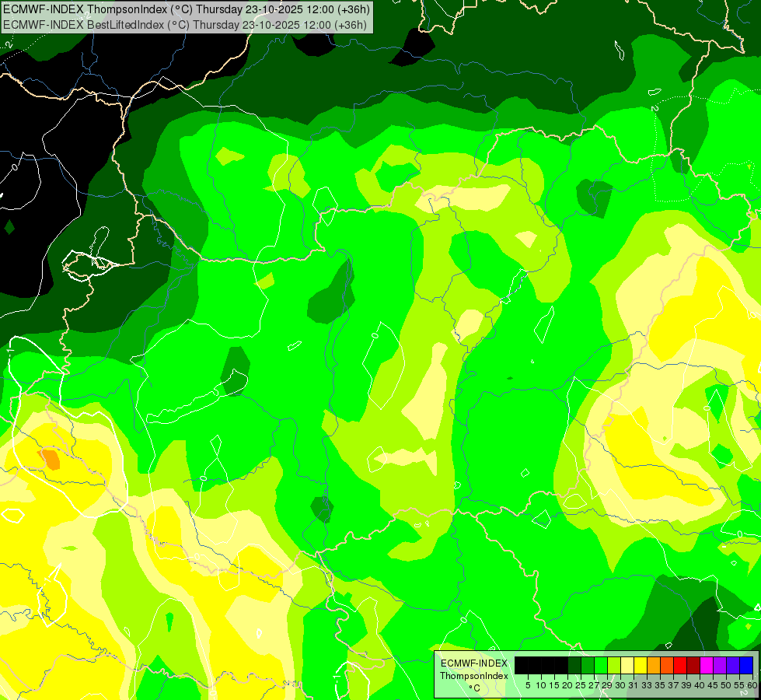Click the legend tick value 55
The width and height of the screenshot is (761, 700).
(x=739, y=685)
